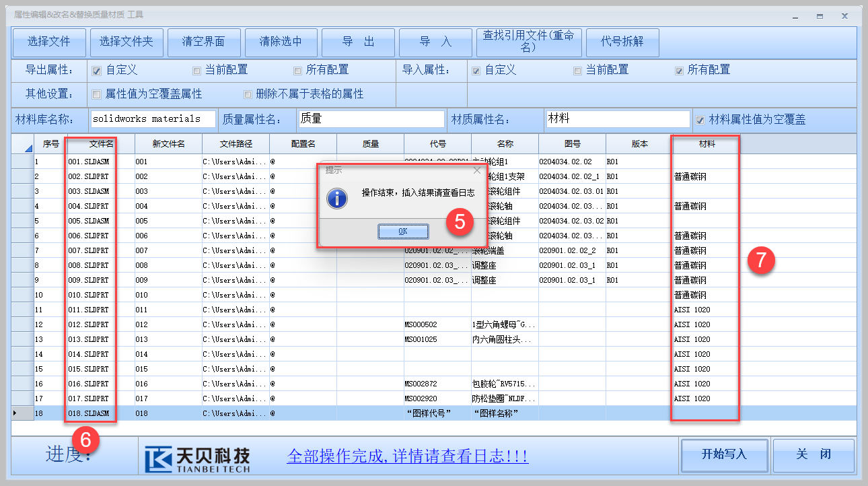Open the 全部操作完成 log link

[x=407, y=456]
